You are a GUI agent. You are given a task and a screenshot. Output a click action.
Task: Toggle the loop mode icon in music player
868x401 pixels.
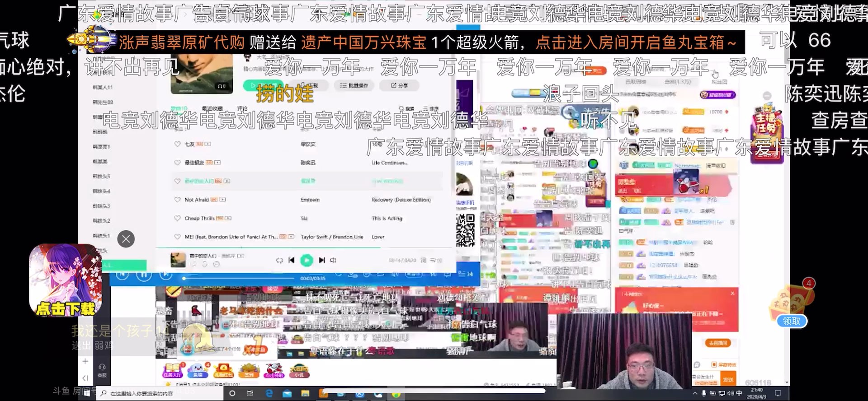pyautogui.click(x=279, y=260)
